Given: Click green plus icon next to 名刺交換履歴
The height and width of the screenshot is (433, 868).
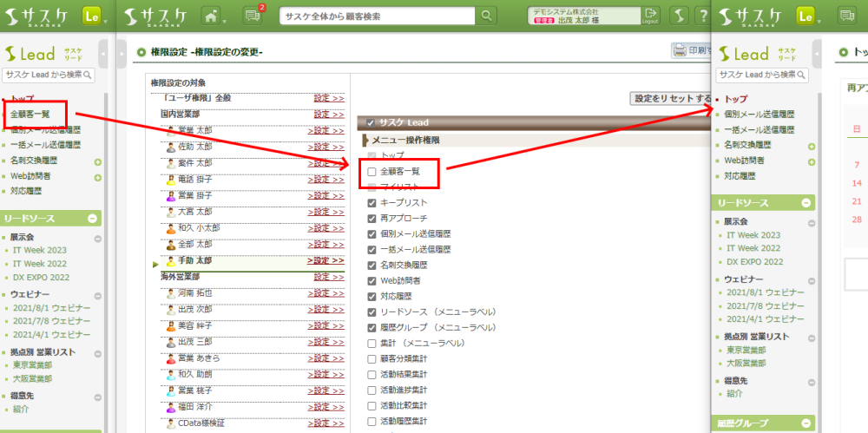Looking at the screenshot, I should tap(98, 161).
